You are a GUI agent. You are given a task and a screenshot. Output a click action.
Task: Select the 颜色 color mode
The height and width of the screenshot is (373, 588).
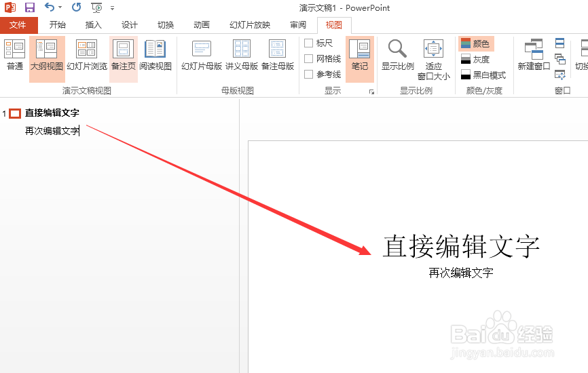point(476,43)
